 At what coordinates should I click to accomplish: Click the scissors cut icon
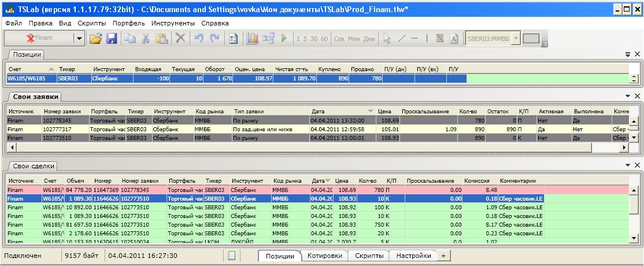146,38
